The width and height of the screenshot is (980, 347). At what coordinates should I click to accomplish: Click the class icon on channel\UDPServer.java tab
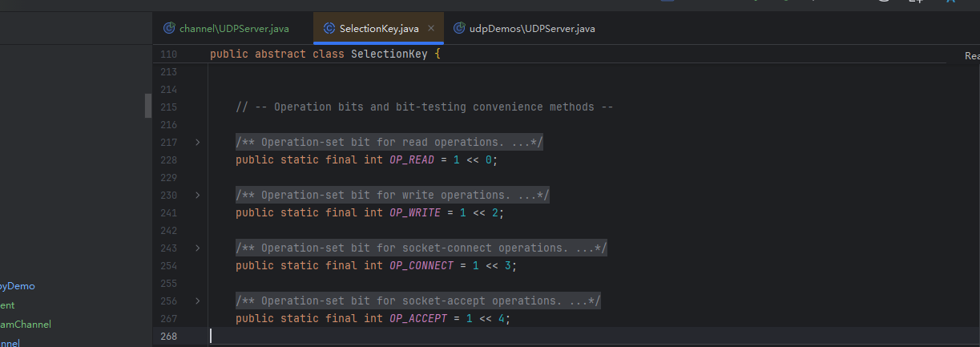pyautogui.click(x=169, y=28)
